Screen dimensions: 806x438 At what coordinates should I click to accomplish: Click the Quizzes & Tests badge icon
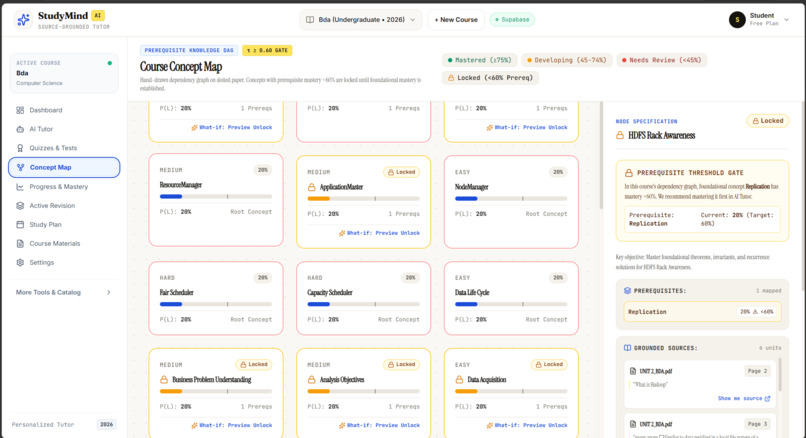pos(20,148)
